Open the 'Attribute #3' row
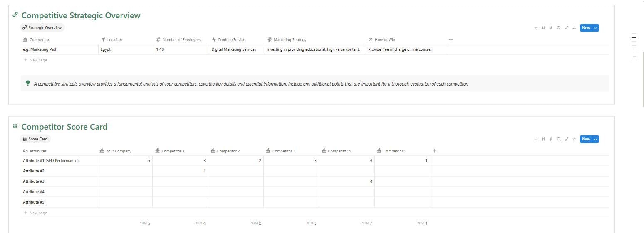The width and height of the screenshot is (644, 233). tap(34, 181)
